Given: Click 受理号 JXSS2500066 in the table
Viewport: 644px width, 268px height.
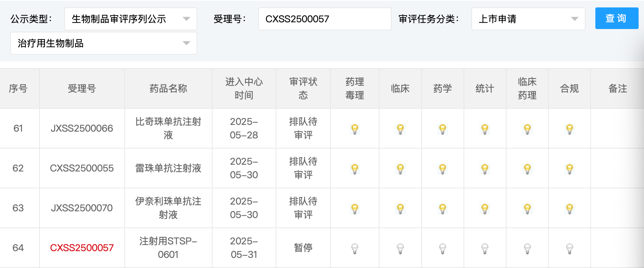Looking at the screenshot, I should click(82, 128).
